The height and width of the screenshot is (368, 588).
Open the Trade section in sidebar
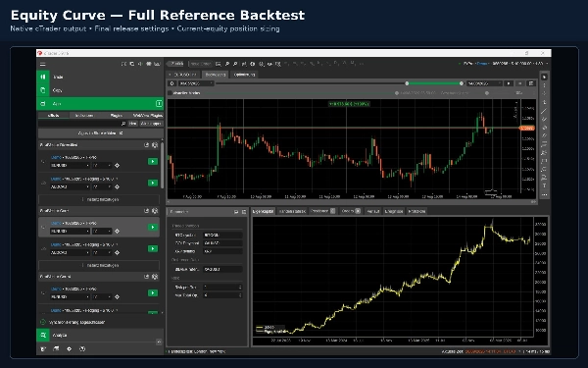pyautogui.click(x=100, y=77)
